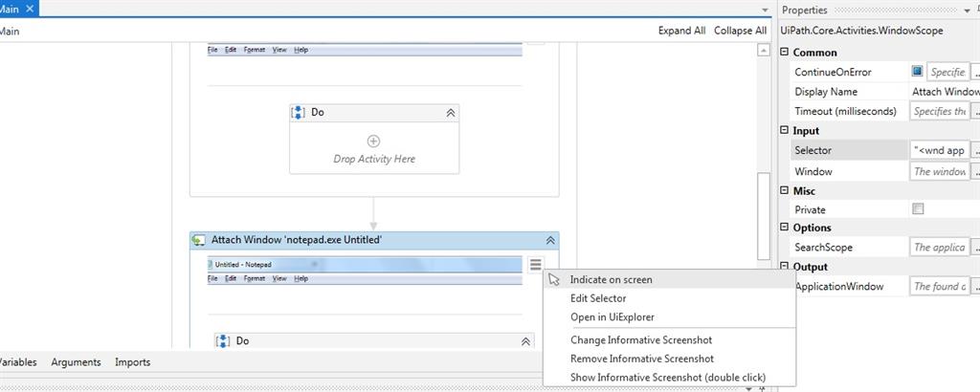Viewport: 980px width, 392px height.
Task: Open ellipsis editor button for ContinueOnError
Action: tap(975, 72)
